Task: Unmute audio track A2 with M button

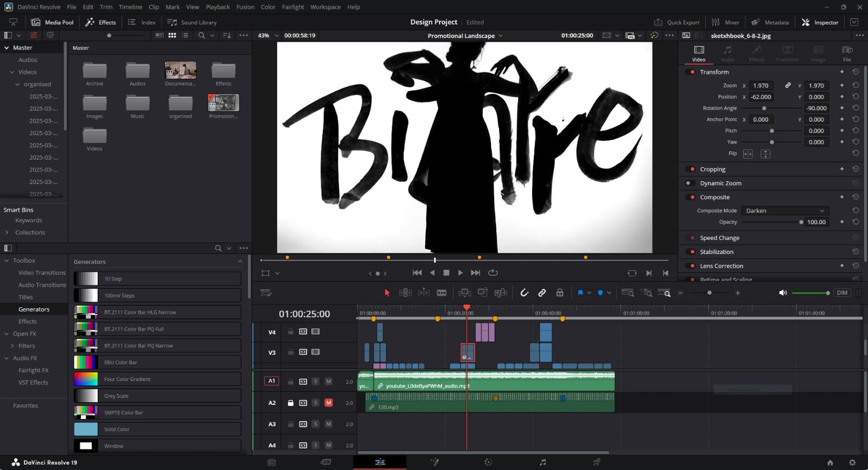Action: 328,403
